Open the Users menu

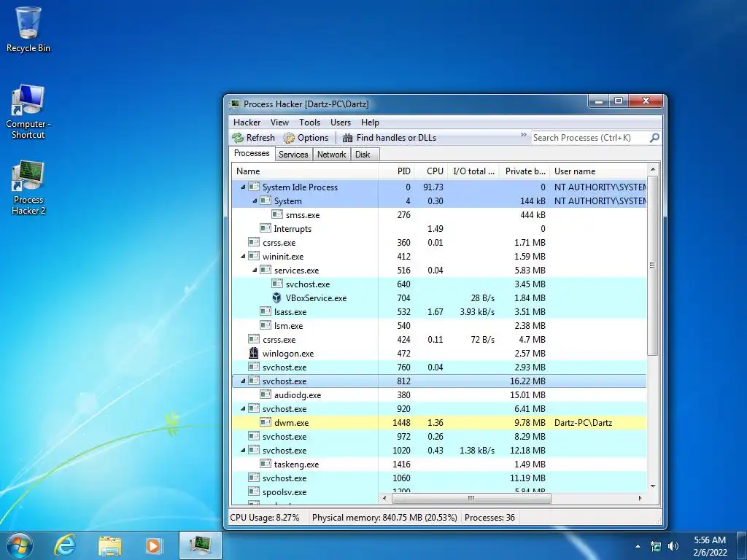click(341, 122)
